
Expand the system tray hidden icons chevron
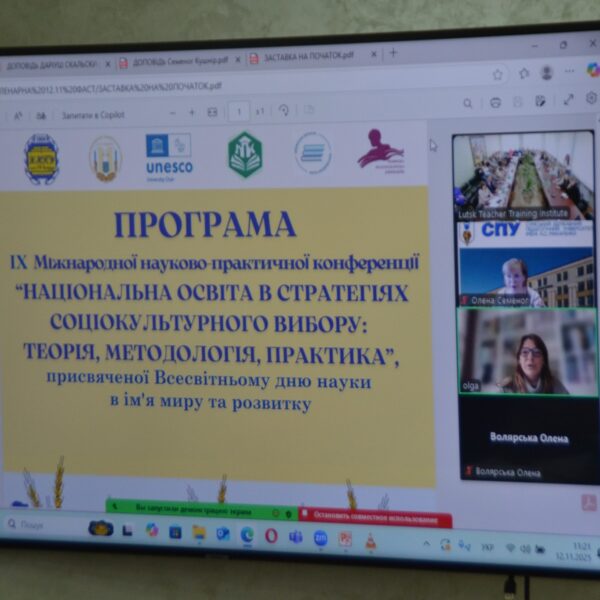tap(428, 544)
